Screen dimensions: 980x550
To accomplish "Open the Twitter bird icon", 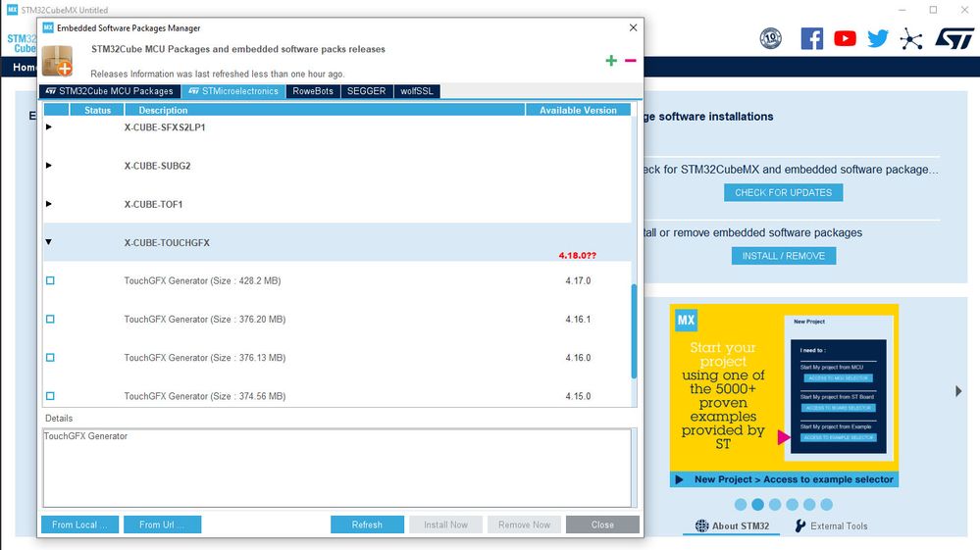I will pos(878,38).
